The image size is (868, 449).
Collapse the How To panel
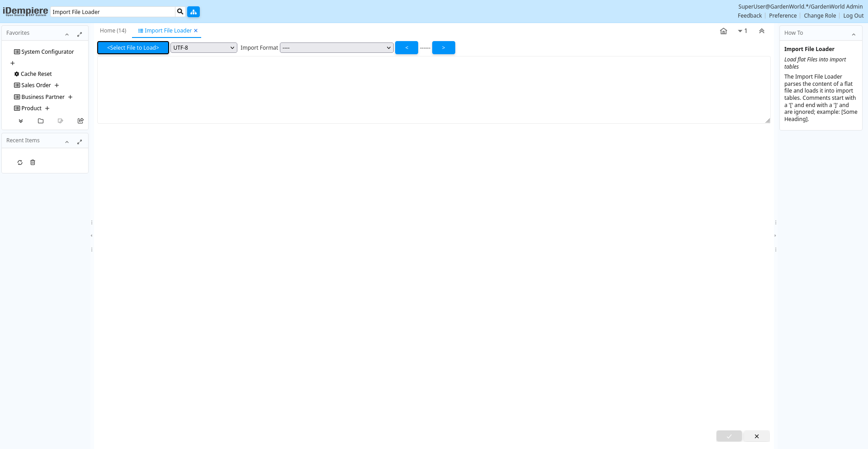click(854, 34)
